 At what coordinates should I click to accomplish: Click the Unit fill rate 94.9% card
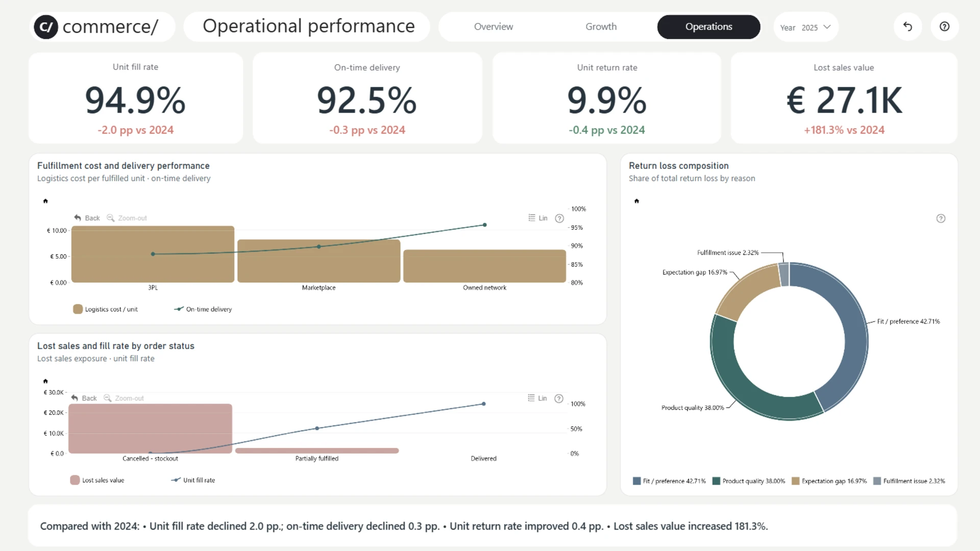[136, 98]
